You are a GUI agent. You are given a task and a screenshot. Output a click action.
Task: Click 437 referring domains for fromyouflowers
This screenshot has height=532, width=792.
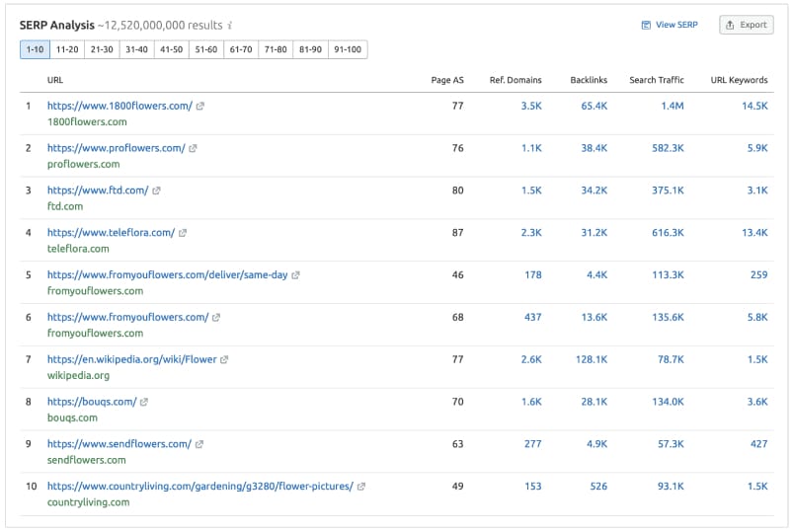click(x=533, y=318)
